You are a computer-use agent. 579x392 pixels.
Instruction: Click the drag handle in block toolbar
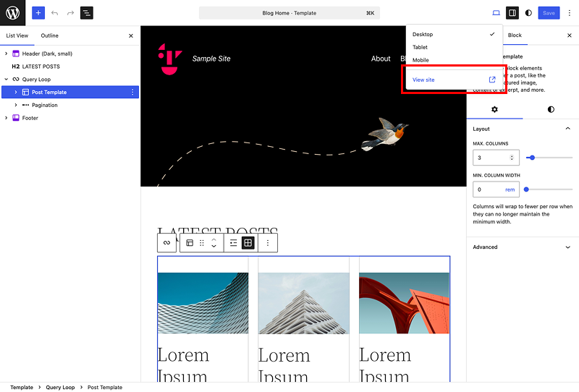coord(202,242)
